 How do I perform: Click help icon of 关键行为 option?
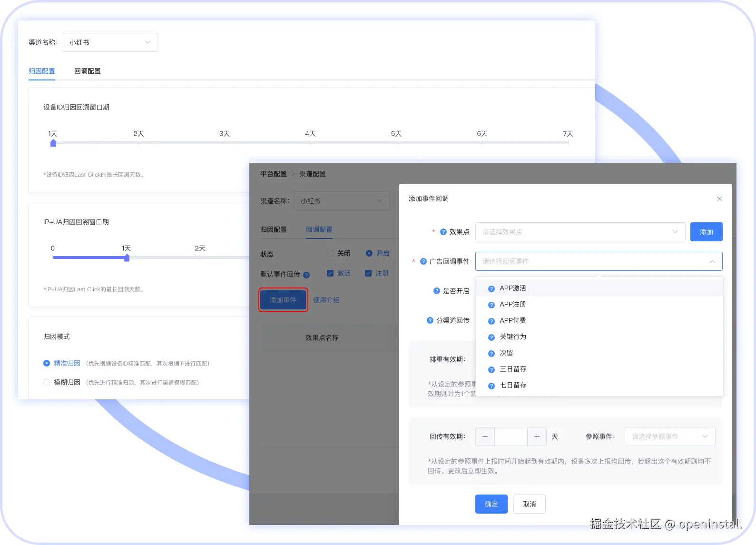tap(491, 337)
